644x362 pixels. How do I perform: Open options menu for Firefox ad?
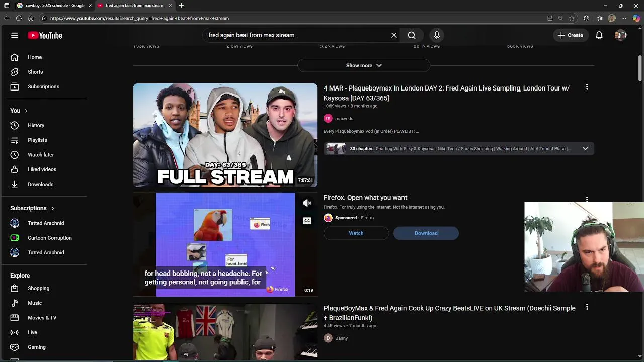pyautogui.click(x=587, y=199)
